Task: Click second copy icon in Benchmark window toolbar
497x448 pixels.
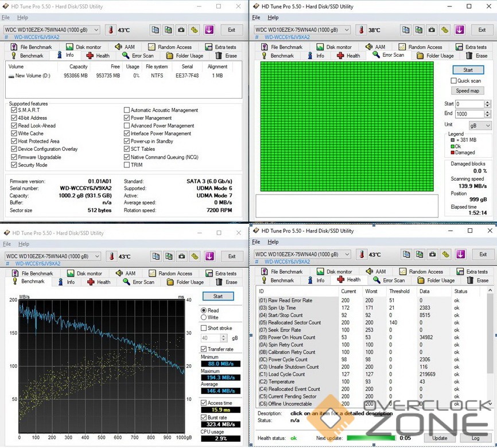Action: tap(169, 256)
